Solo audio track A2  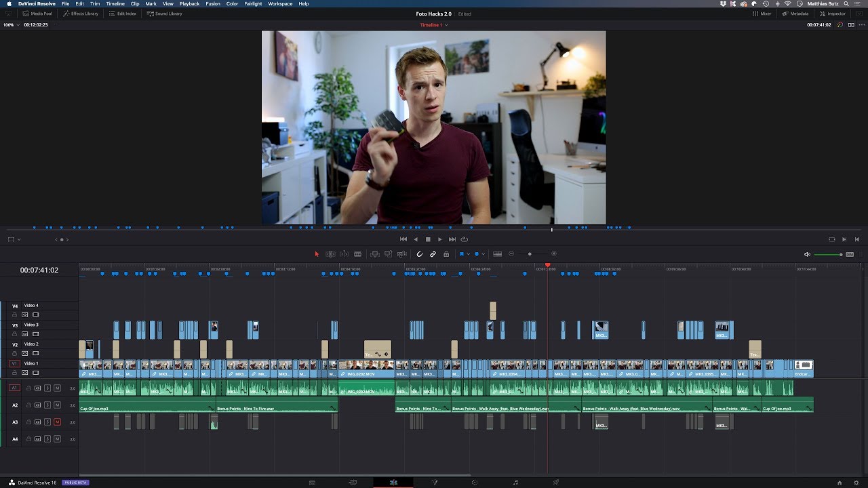tap(47, 405)
